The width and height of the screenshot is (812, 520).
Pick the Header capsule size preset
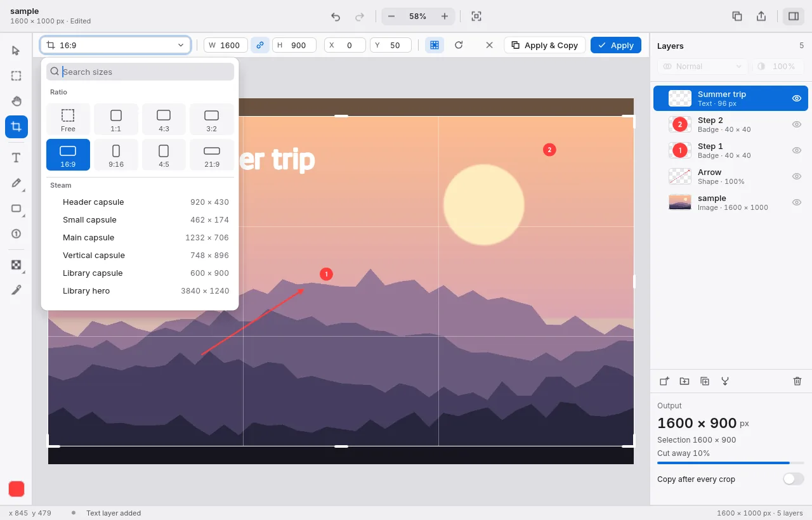pyautogui.click(x=140, y=202)
